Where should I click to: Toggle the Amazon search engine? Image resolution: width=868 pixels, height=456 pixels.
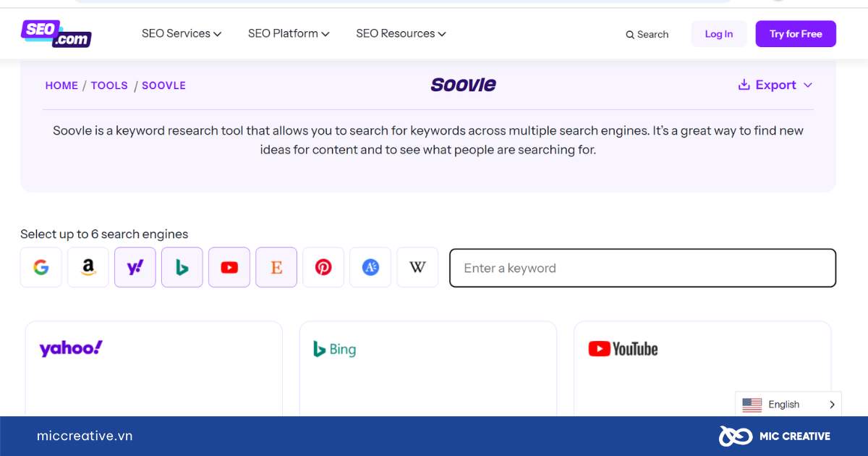click(88, 267)
